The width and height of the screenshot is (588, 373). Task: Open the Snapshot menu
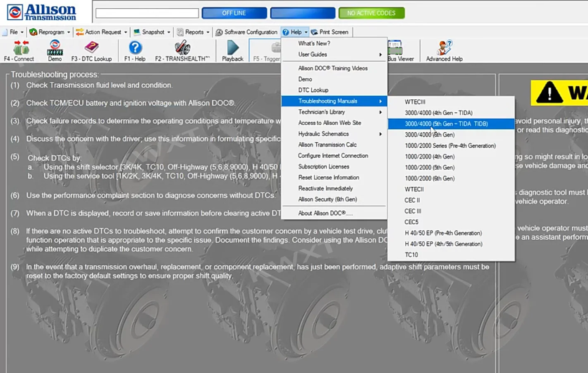coord(152,32)
